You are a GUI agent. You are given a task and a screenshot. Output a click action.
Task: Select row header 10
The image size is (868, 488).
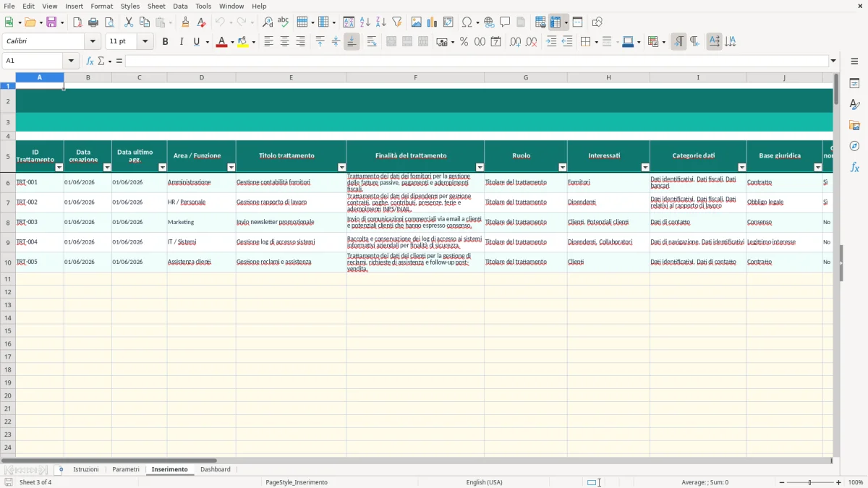coord(7,262)
